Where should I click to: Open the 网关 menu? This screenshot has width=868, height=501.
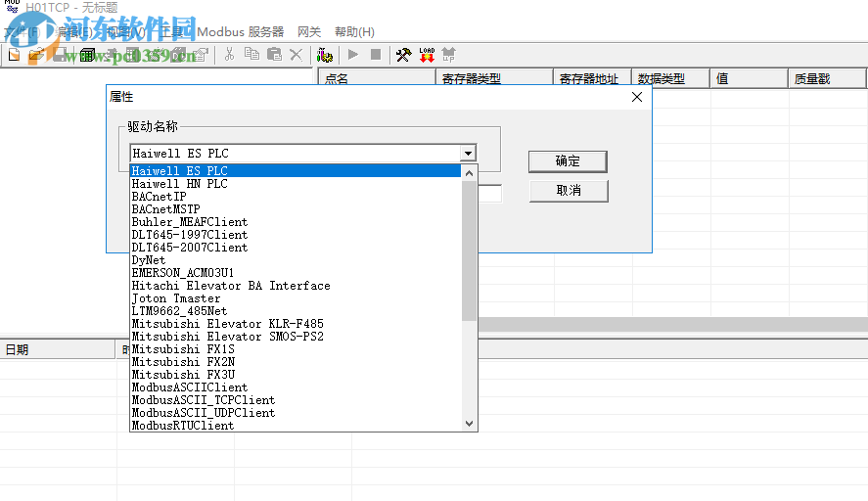pos(309,32)
